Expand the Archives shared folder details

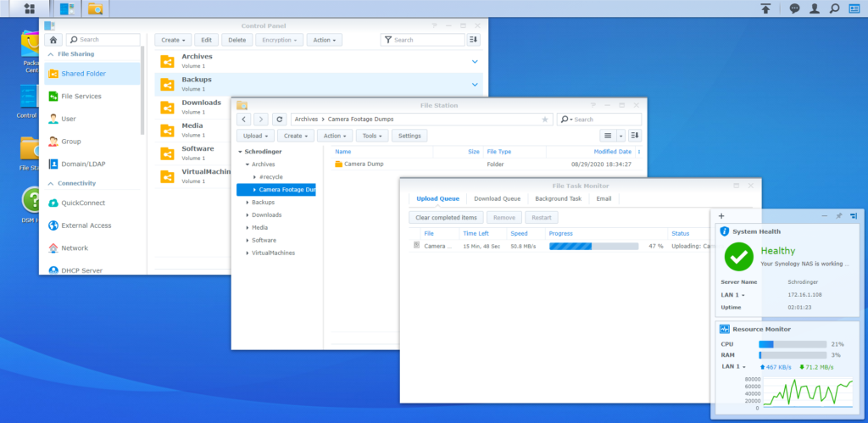pyautogui.click(x=475, y=61)
